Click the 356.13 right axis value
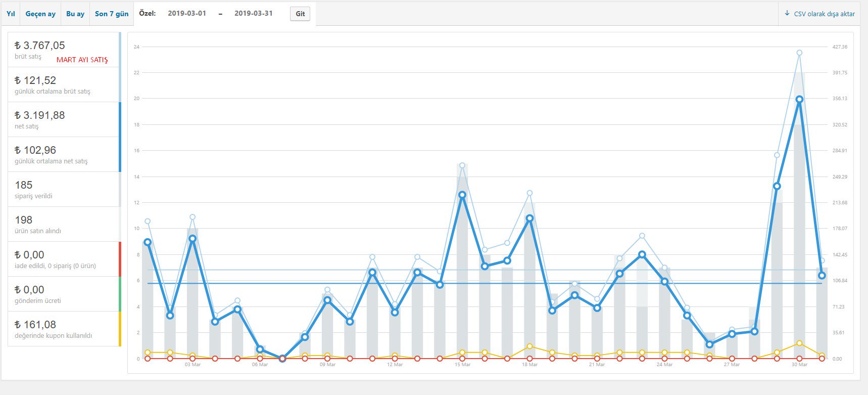This screenshot has height=395, width=868. coord(840,99)
